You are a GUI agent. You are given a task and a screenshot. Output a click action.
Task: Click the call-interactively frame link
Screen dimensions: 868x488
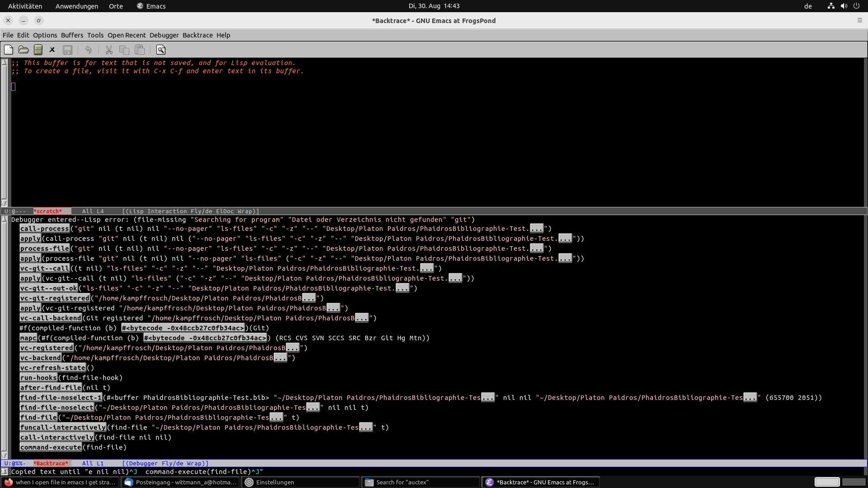57,437
